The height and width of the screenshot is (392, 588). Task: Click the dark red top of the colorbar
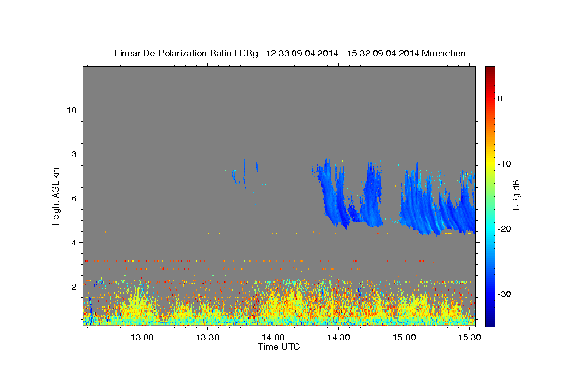[490, 71]
